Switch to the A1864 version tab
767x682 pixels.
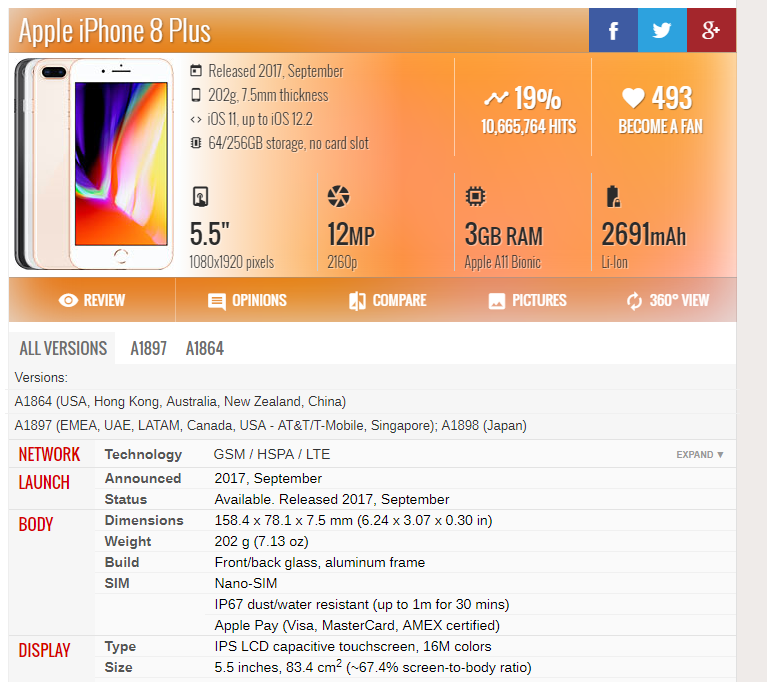point(205,348)
